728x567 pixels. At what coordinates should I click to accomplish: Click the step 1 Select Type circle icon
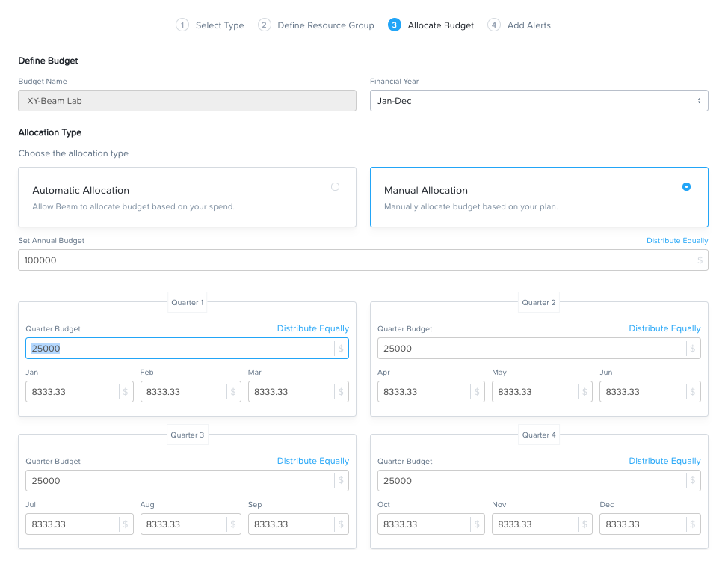182,25
